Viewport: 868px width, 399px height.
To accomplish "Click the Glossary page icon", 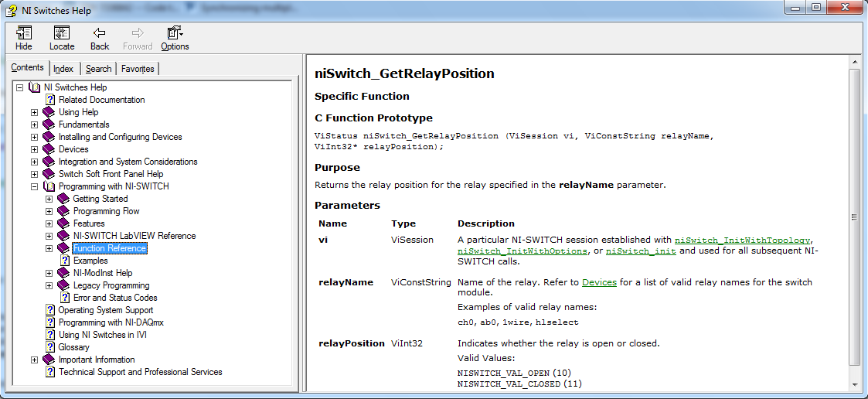I will pyautogui.click(x=50, y=347).
